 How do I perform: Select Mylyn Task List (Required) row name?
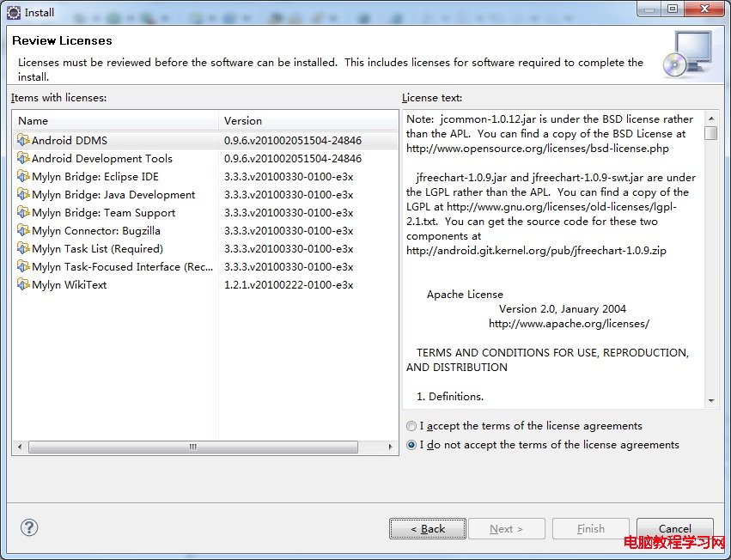(97, 249)
